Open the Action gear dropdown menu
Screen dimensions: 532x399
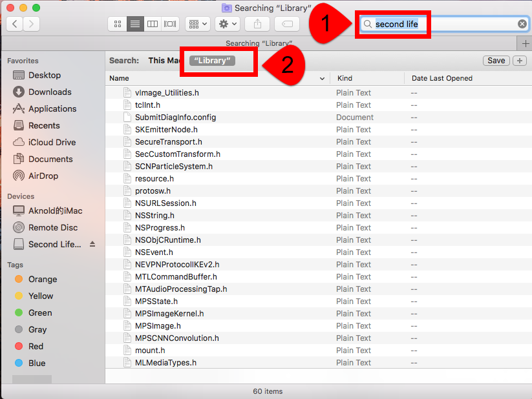coord(228,24)
